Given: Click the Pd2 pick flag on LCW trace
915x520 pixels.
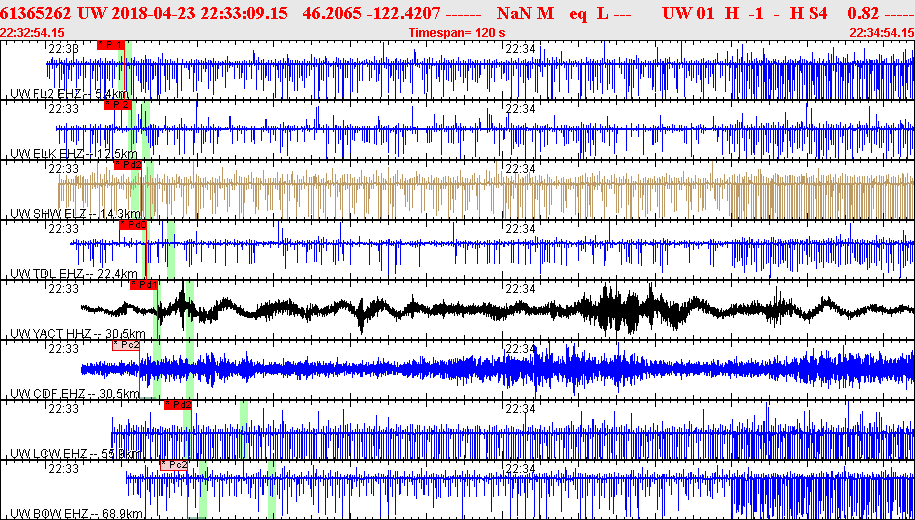Looking at the screenshot, I should coord(177,405).
